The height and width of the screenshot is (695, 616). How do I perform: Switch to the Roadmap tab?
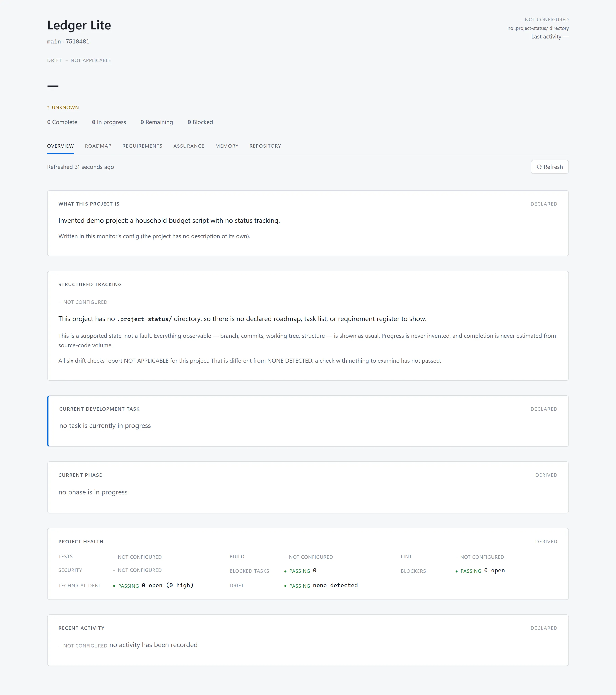pyautogui.click(x=98, y=146)
